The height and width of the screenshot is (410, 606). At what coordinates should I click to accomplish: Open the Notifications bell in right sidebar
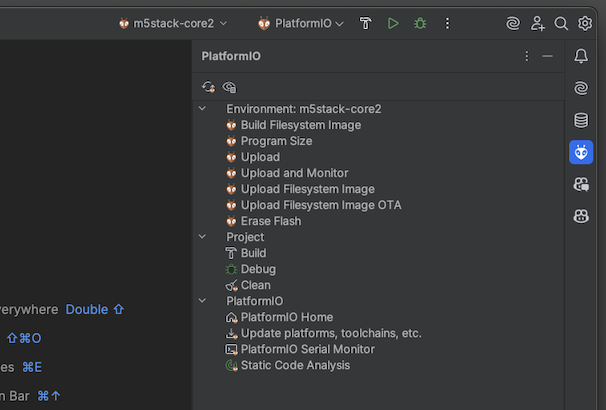581,57
